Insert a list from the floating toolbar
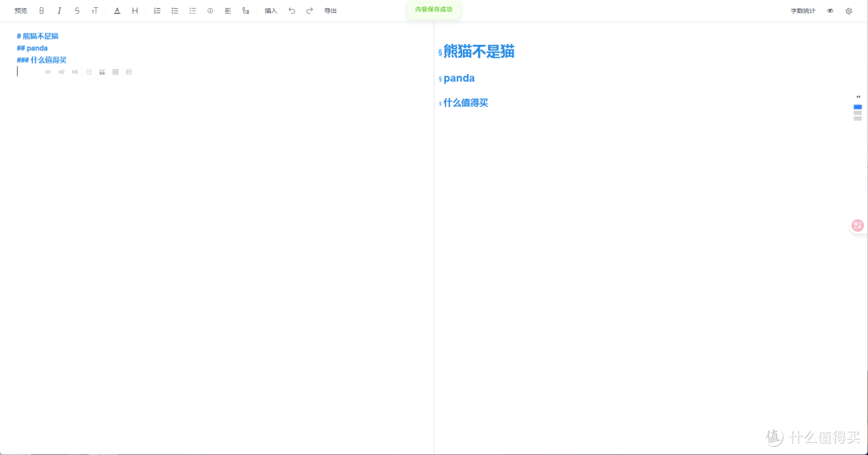The height and width of the screenshot is (455, 868). 88,72
